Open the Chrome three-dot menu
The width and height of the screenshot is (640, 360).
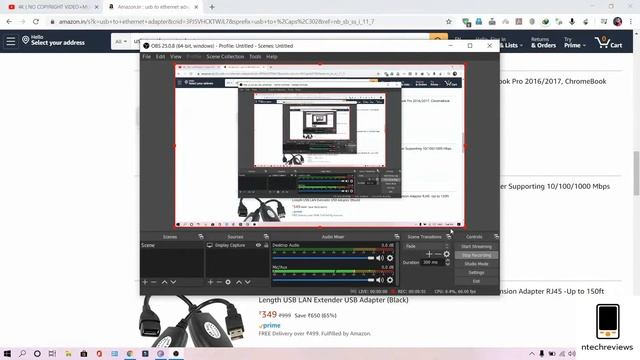pyautogui.click(x=631, y=22)
